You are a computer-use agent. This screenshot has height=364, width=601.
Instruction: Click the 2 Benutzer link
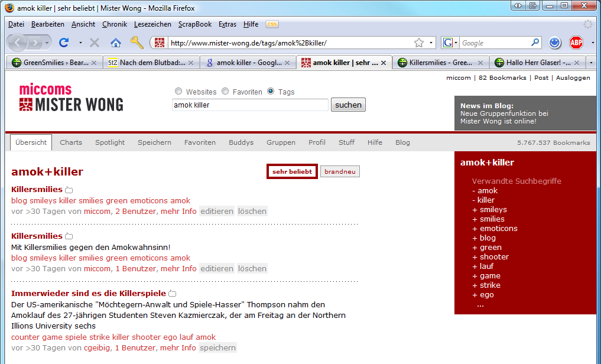[136, 211]
